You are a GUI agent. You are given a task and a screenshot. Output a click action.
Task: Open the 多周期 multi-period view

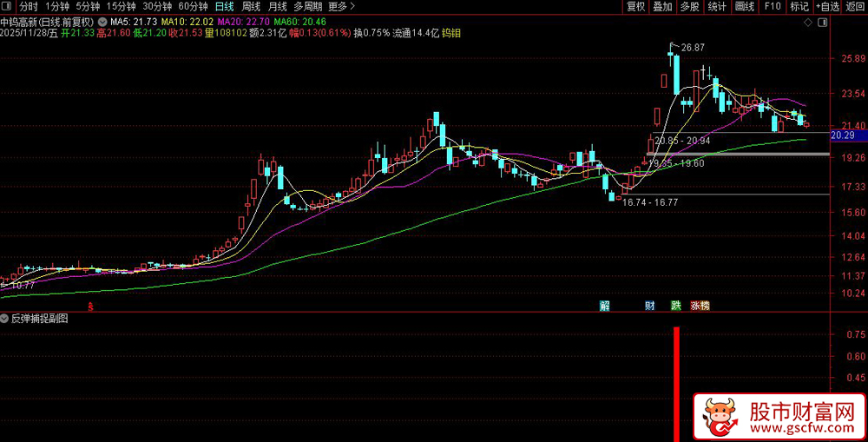[x=307, y=7]
